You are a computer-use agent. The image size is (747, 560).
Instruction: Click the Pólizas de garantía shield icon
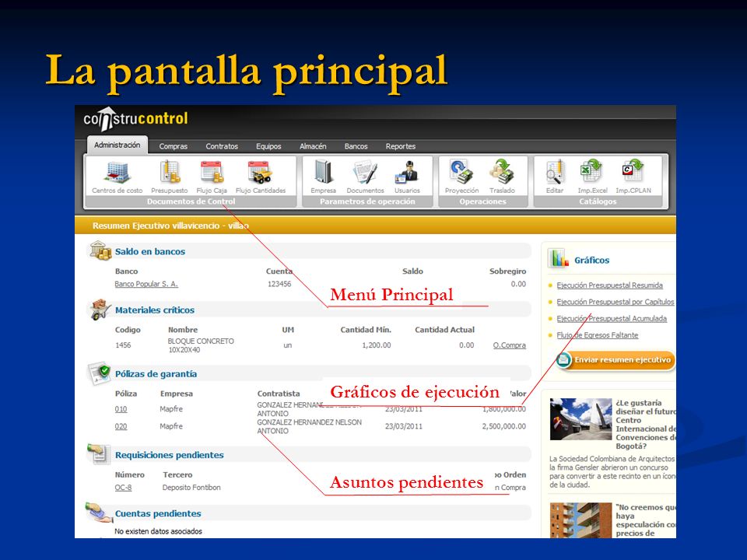[100, 373]
